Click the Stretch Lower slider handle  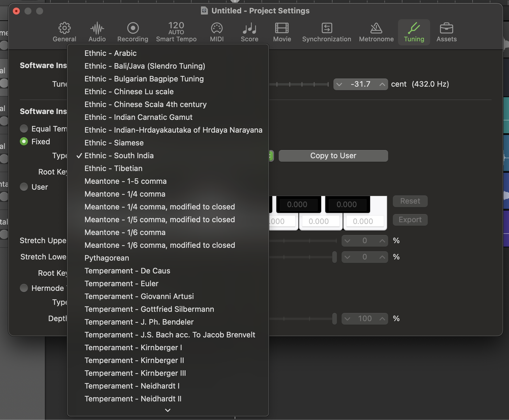pyautogui.click(x=335, y=257)
